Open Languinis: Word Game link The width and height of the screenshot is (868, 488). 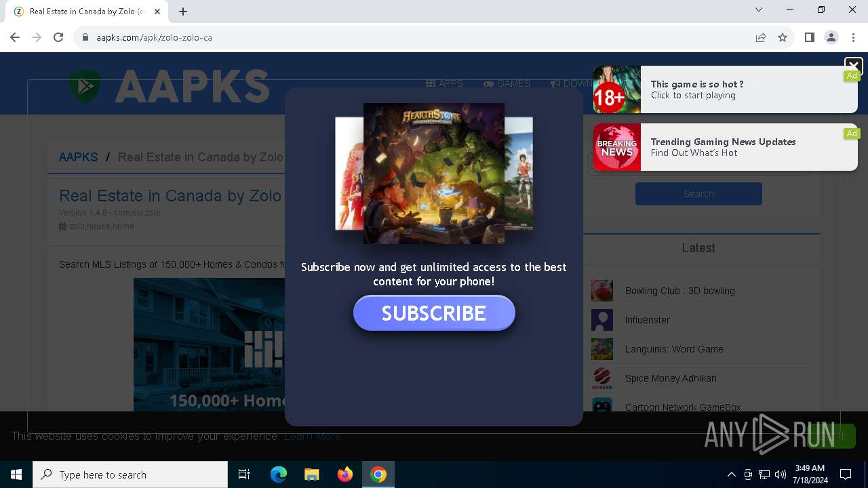pos(674,349)
